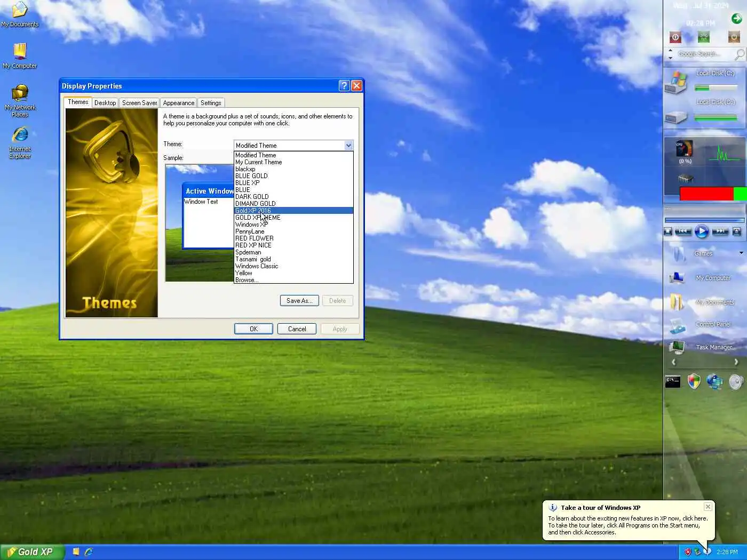Open Games folder icon in sidebar
The height and width of the screenshot is (560, 747).
(678, 253)
